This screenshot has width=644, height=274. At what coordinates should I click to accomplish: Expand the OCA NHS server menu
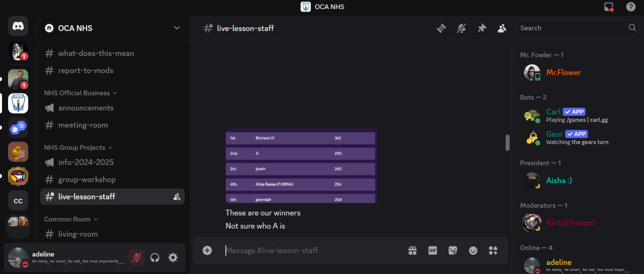point(113,28)
